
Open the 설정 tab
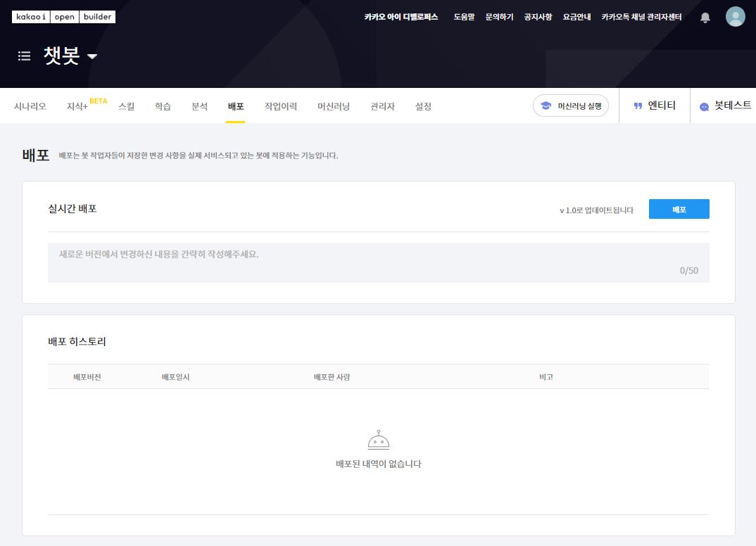pyautogui.click(x=423, y=106)
